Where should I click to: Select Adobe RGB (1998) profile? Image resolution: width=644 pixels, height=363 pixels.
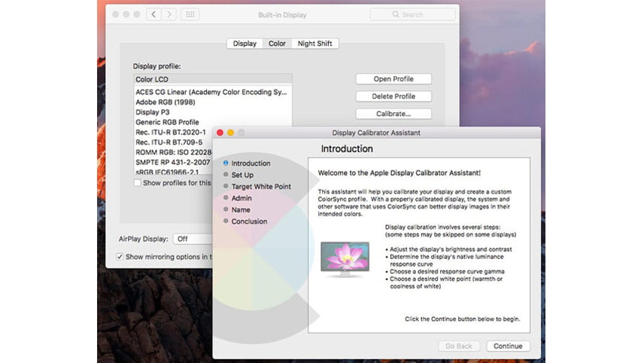tap(213, 102)
